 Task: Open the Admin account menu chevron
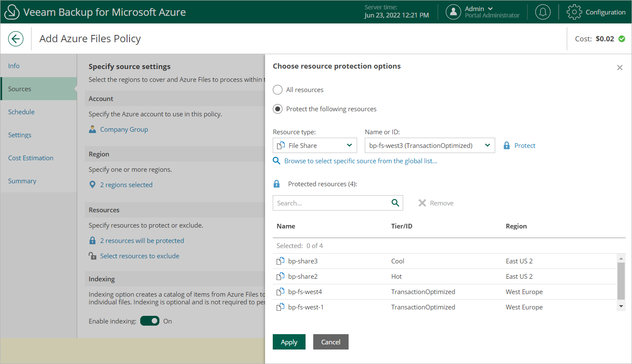click(491, 9)
